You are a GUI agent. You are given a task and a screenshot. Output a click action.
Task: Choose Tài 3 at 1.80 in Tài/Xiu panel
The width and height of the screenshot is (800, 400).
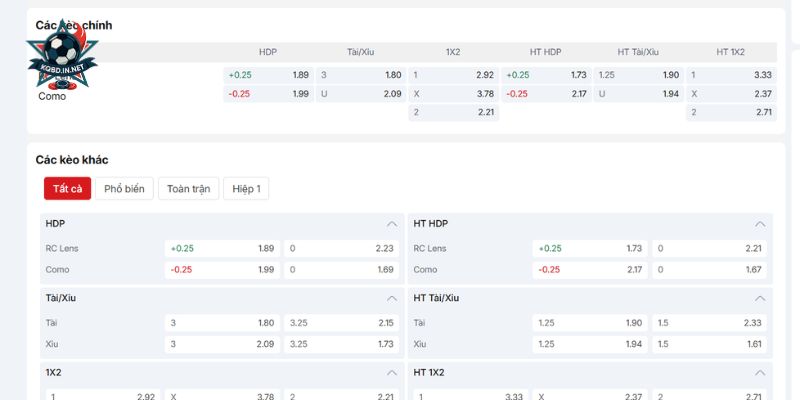[222, 323]
